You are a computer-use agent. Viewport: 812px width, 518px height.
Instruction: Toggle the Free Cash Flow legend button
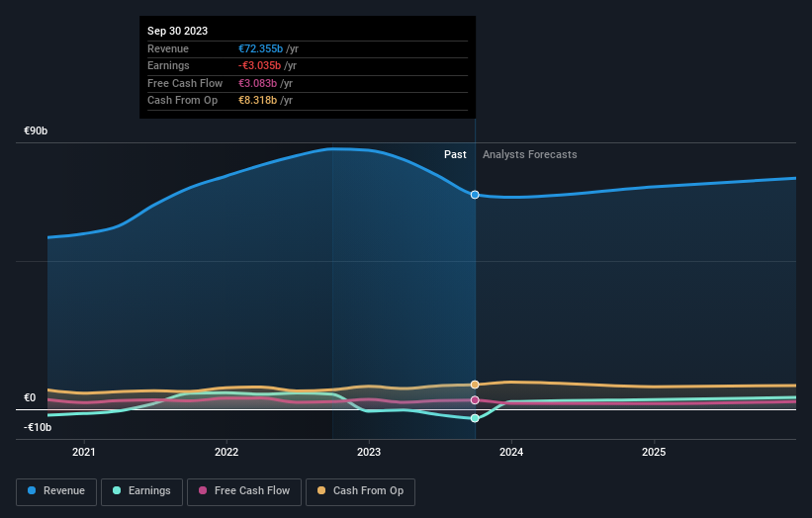tap(244, 491)
